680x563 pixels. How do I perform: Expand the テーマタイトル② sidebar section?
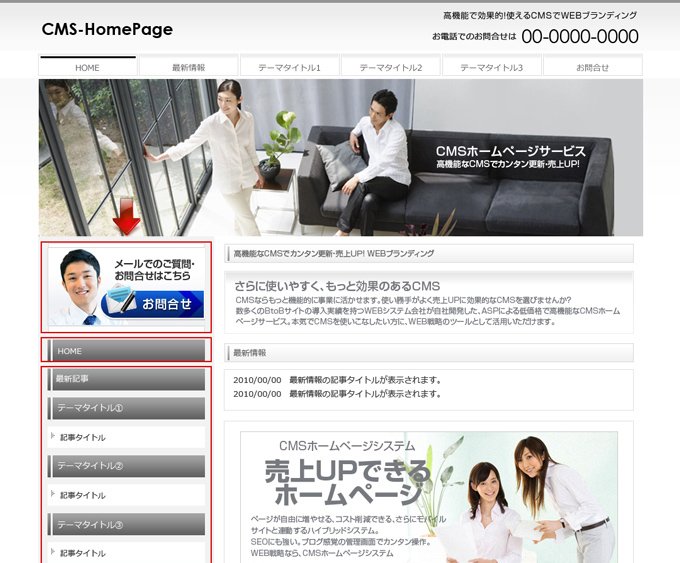pos(126,466)
